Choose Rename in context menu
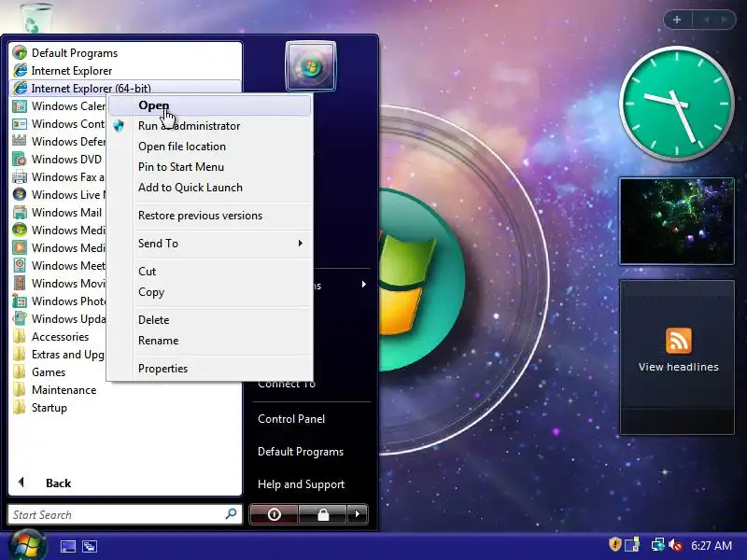747x560 pixels. 210,341
